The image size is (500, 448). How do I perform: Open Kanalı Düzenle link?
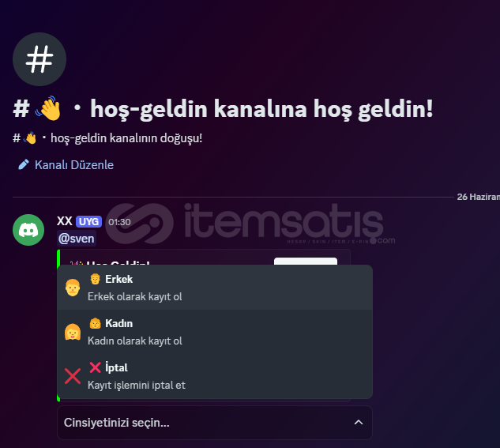click(x=74, y=165)
